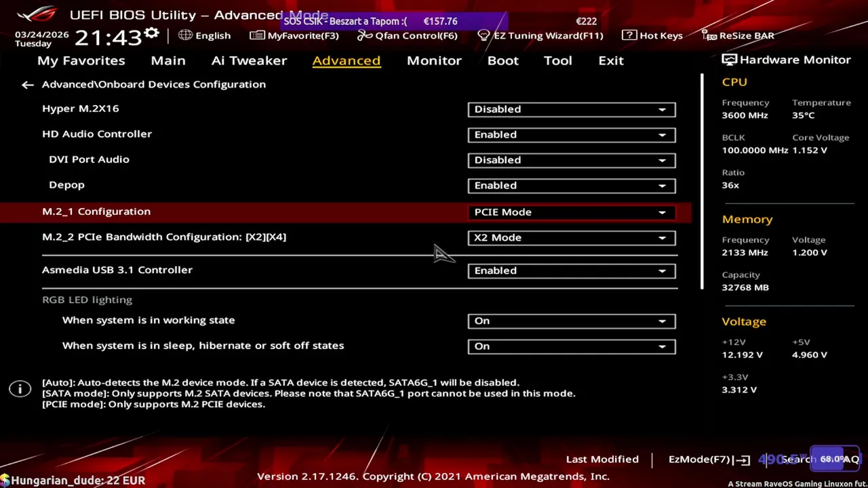Viewport: 868px width, 488px height.
Task: Open the DVI Port Audio dropdown
Action: [x=572, y=160]
